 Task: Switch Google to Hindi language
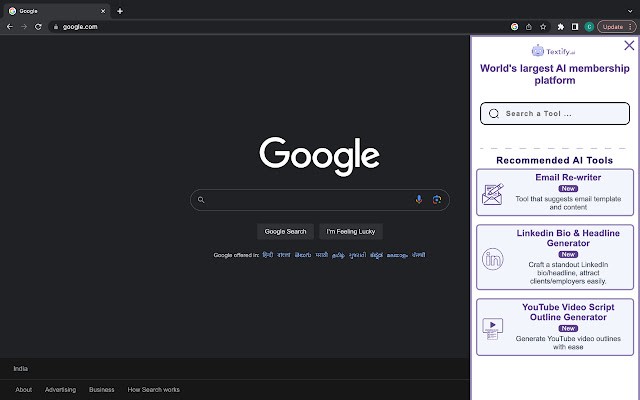(268, 255)
